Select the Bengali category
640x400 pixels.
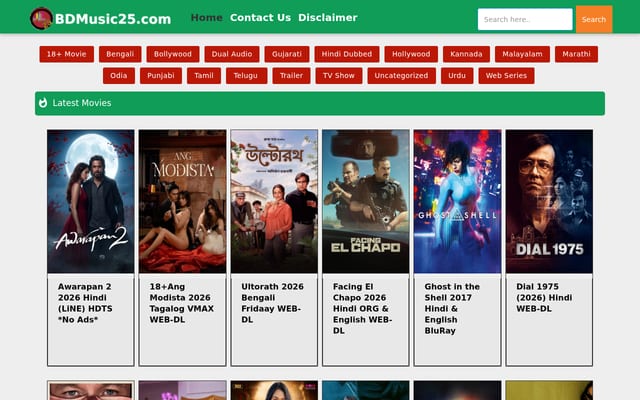point(120,54)
